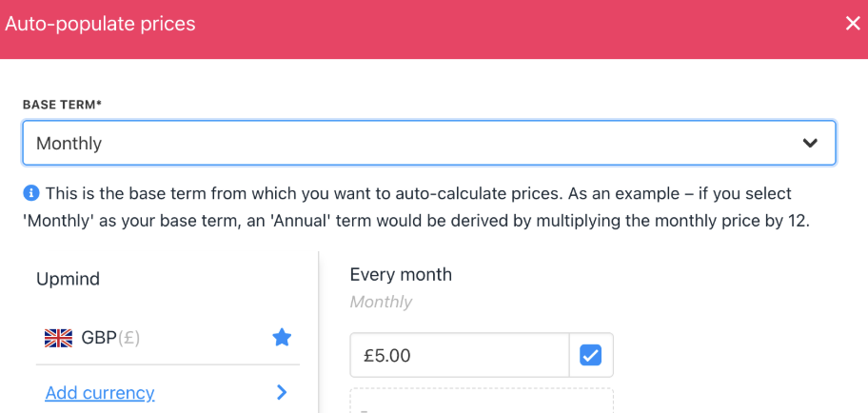Click the italic Monthly subtitle under Every month
Viewport: 868px width, 413px height.
pos(381,302)
